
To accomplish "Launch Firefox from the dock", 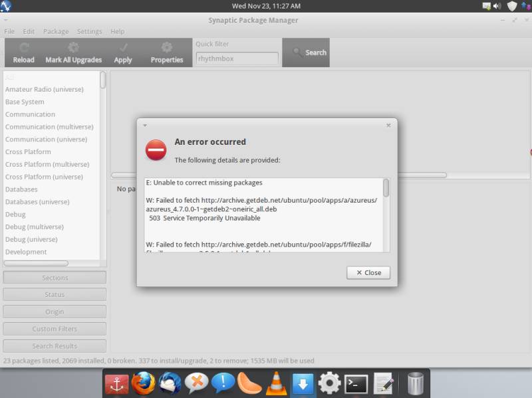I will click(x=143, y=383).
